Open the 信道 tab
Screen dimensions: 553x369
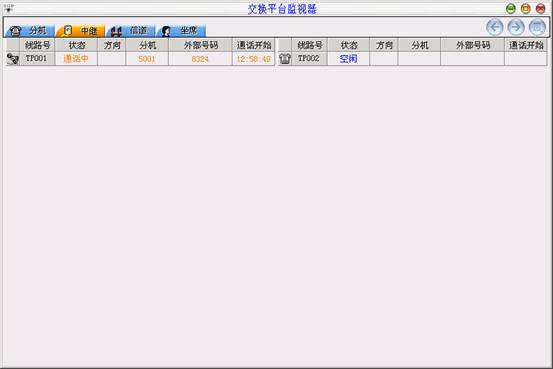click(130, 31)
